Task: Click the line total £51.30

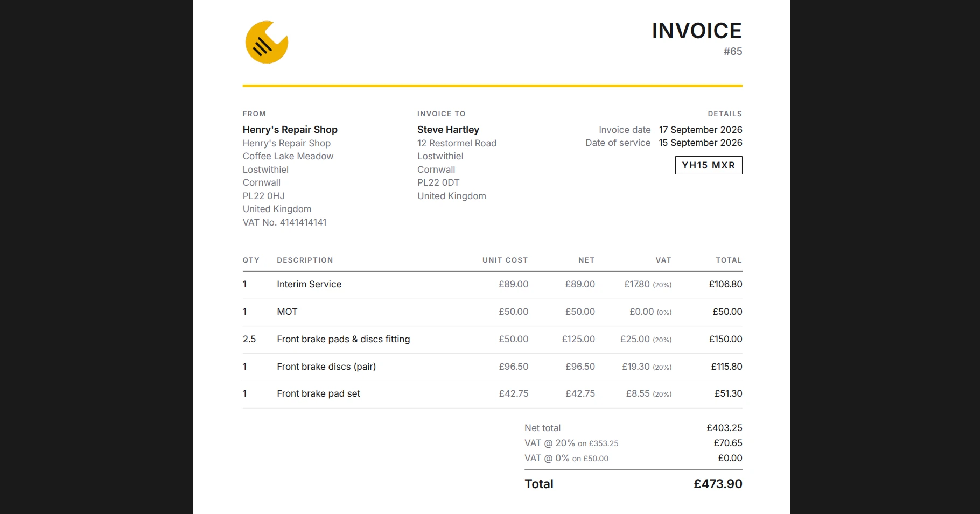Action: pos(728,393)
